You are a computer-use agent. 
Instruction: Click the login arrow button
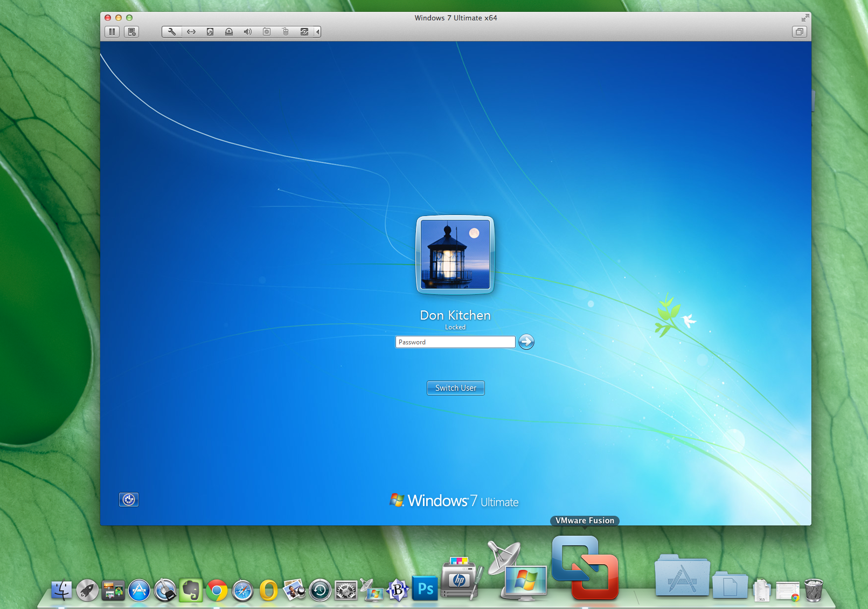[526, 342]
